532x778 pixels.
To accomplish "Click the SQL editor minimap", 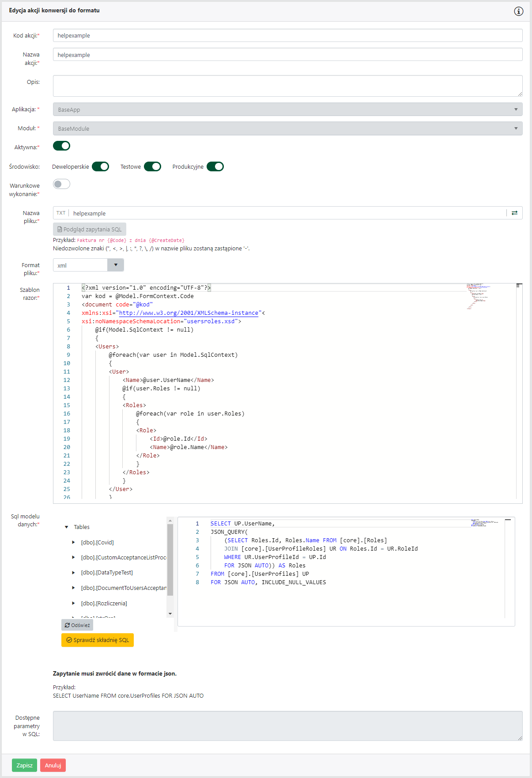I will tap(486, 523).
